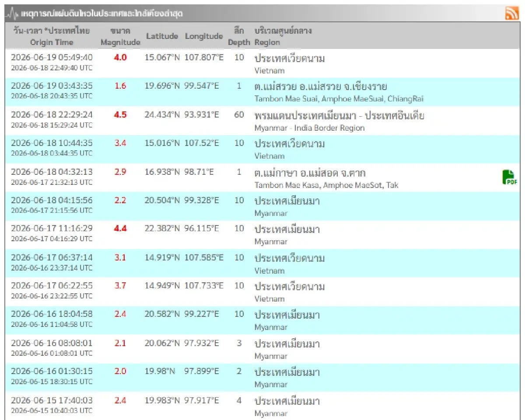
Task: Select magnitude 4.0 value
Action: pos(120,58)
